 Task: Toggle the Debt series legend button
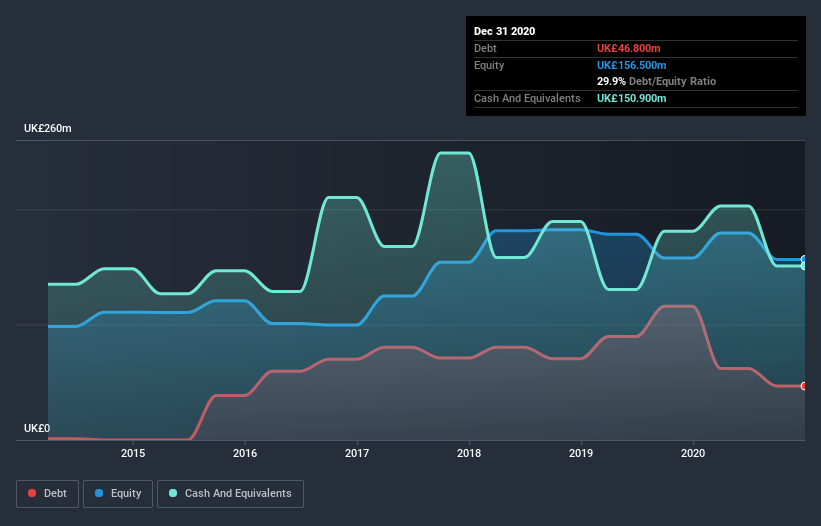(x=47, y=494)
